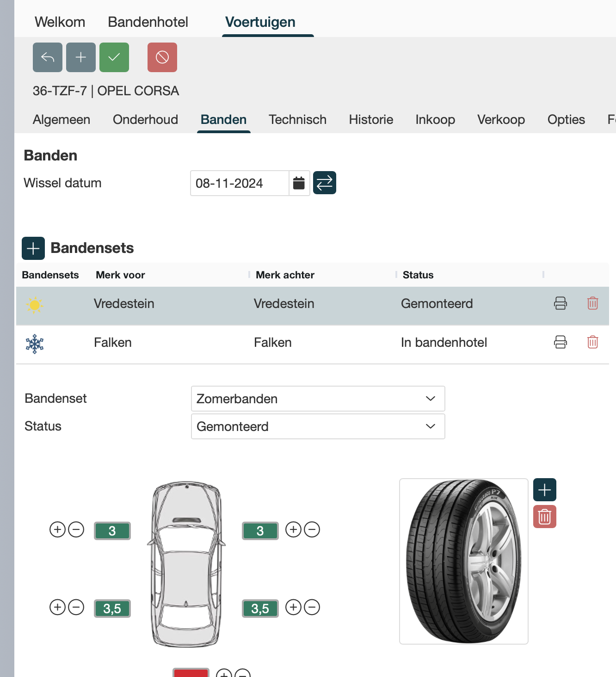Click the green checkmark save button
The image size is (616, 677).
tap(114, 57)
